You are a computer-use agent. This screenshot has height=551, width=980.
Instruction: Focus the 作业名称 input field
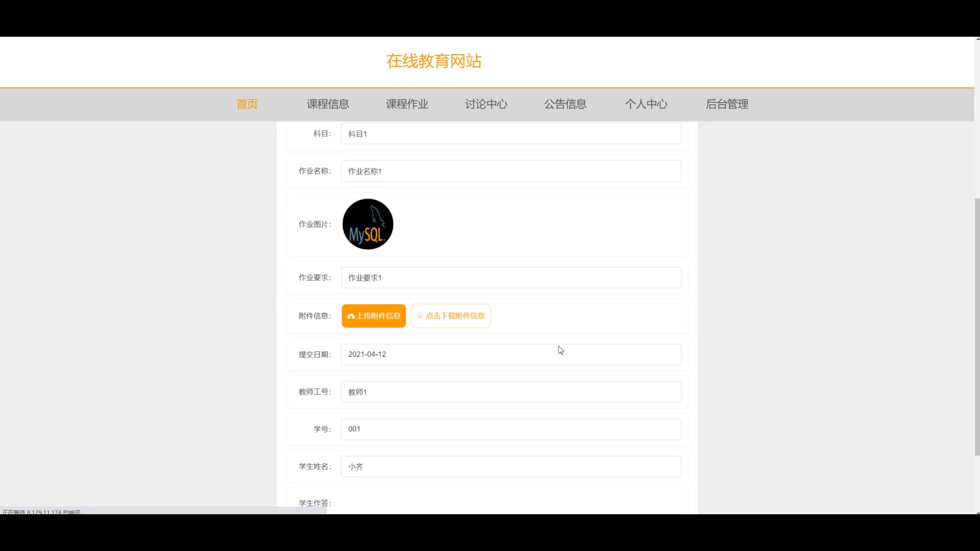click(511, 171)
